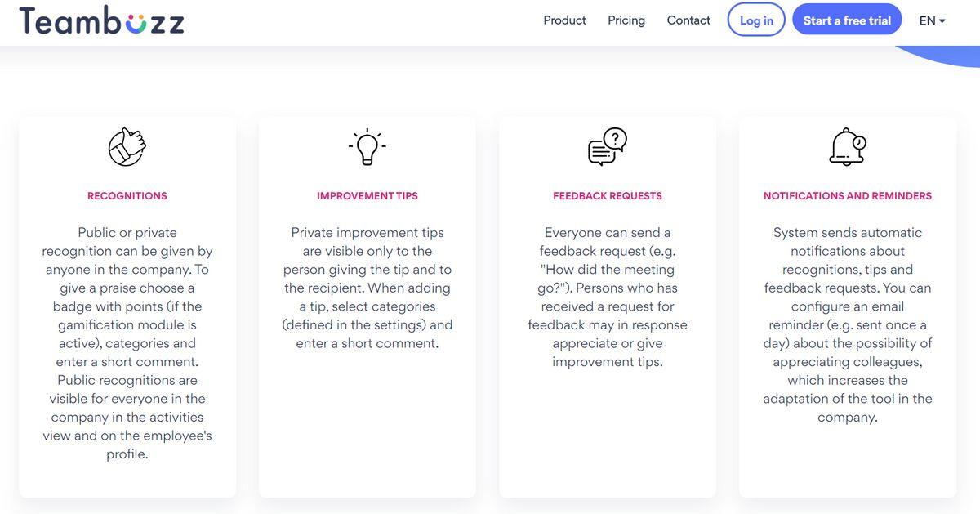The image size is (980, 514).
Task: Click the Notifications description paragraph
Action: (848, 324)
